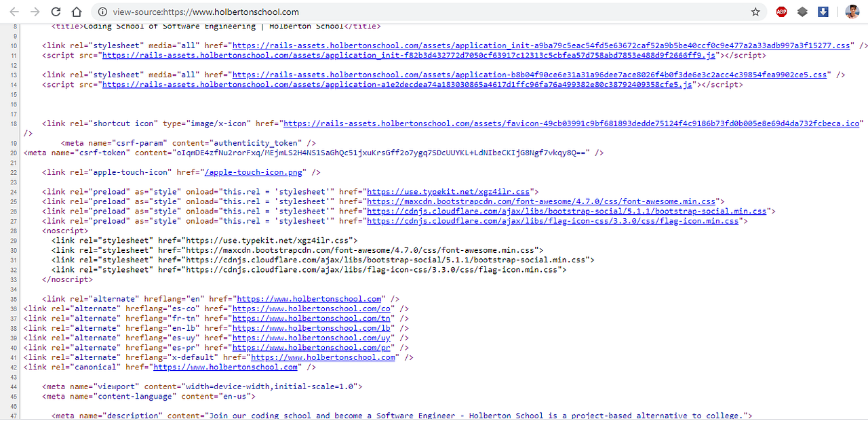Click the shield extension icon
The width and height of the screenshot is (868, 421).
[x=802, y=12]
